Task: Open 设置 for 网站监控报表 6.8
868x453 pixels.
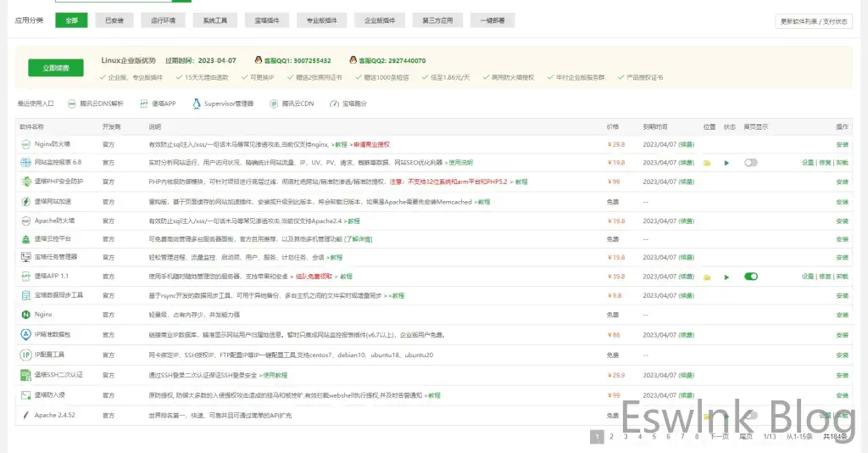Action: (807, 162)
